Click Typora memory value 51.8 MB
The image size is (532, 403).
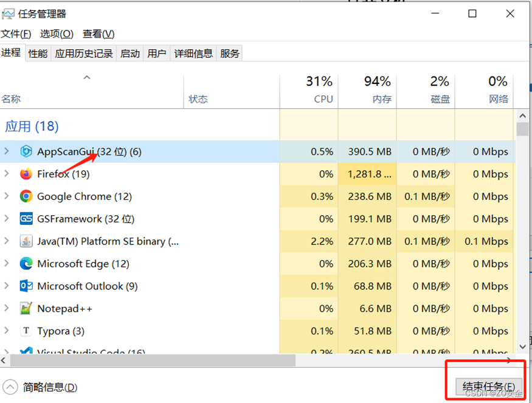(373, 331)
